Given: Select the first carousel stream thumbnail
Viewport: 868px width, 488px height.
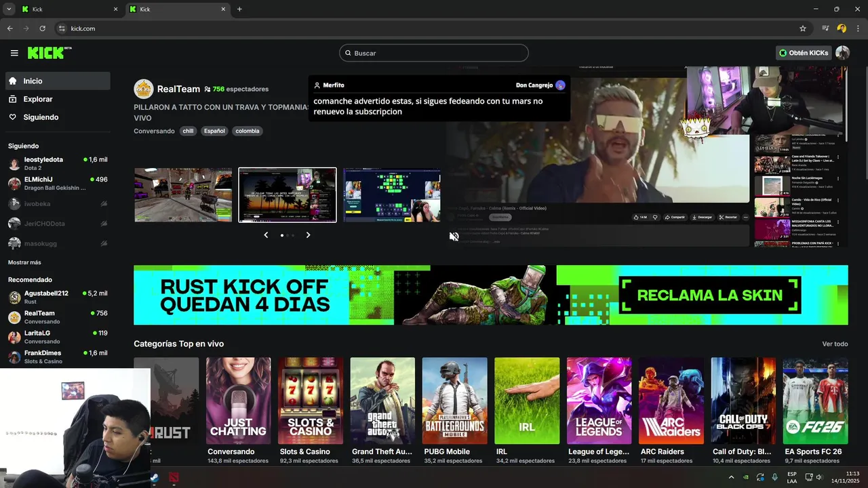Looking at the screenshot, I should tap(183, 195).
